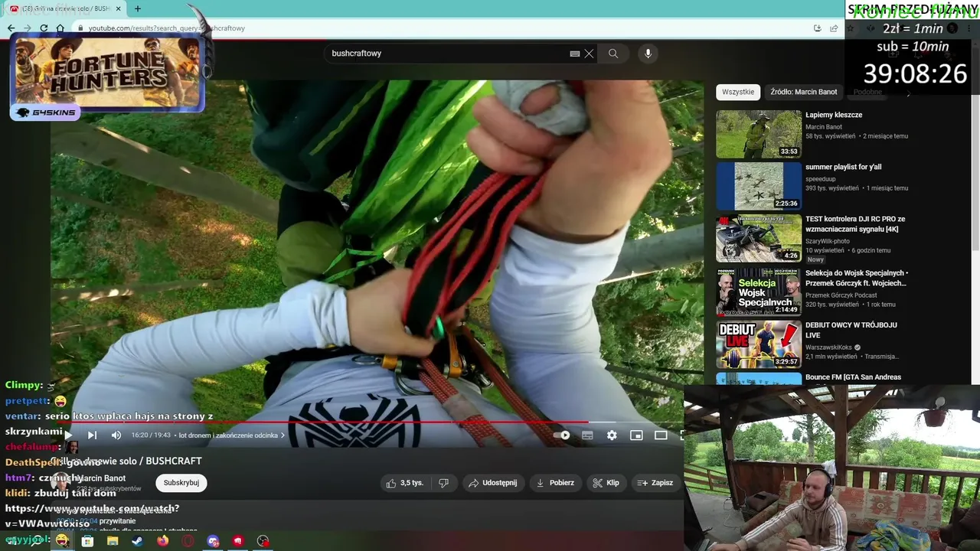Click the video title 'Grill na drzewie solo / BUSHCRAFT'

[126, 461]
